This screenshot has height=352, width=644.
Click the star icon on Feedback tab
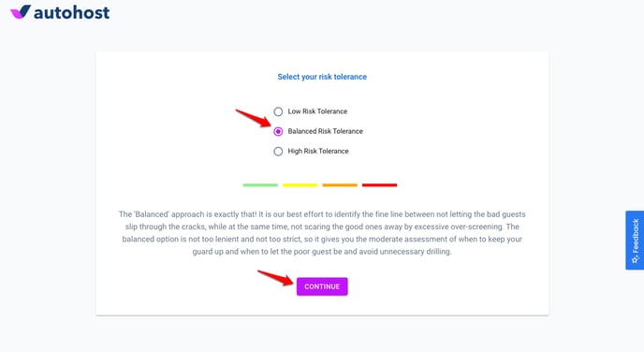[x=635, y=259]
